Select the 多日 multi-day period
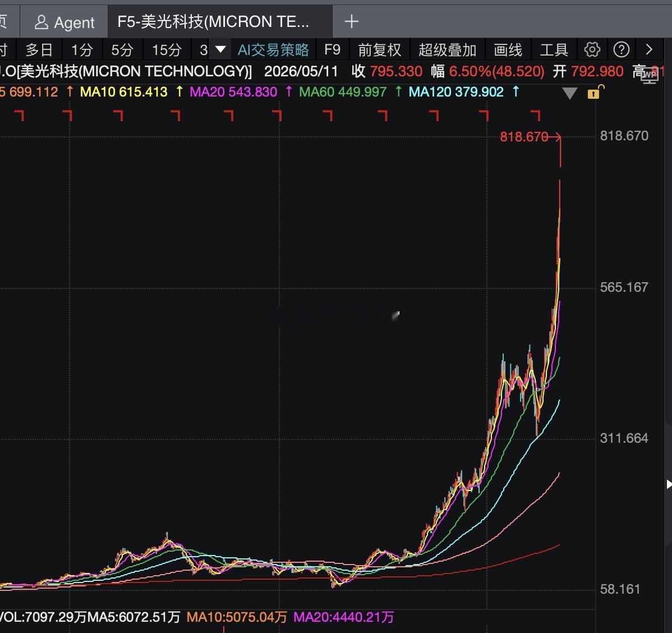The width and height of the screenshot is (672, 633). [x=39, y=50]
